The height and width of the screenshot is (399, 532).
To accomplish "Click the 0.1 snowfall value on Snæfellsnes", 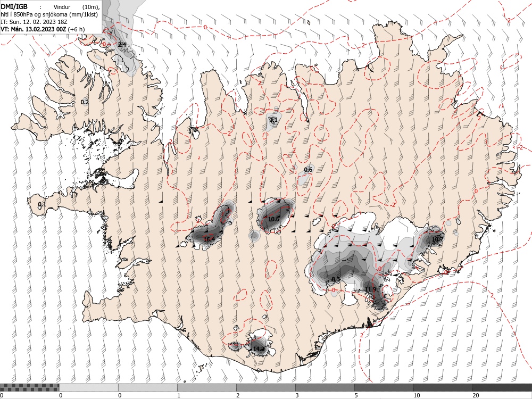I will pos(42,204).
